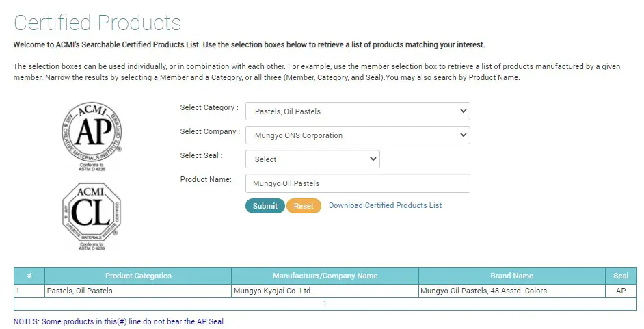
Task: Click the Certified Products page heading
Action: [97, 23]
